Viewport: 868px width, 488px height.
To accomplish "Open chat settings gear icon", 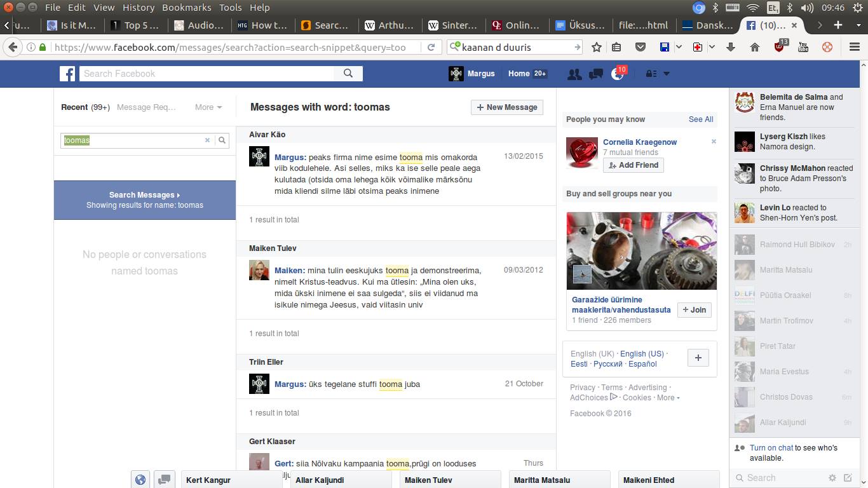I will click(832, 478).
